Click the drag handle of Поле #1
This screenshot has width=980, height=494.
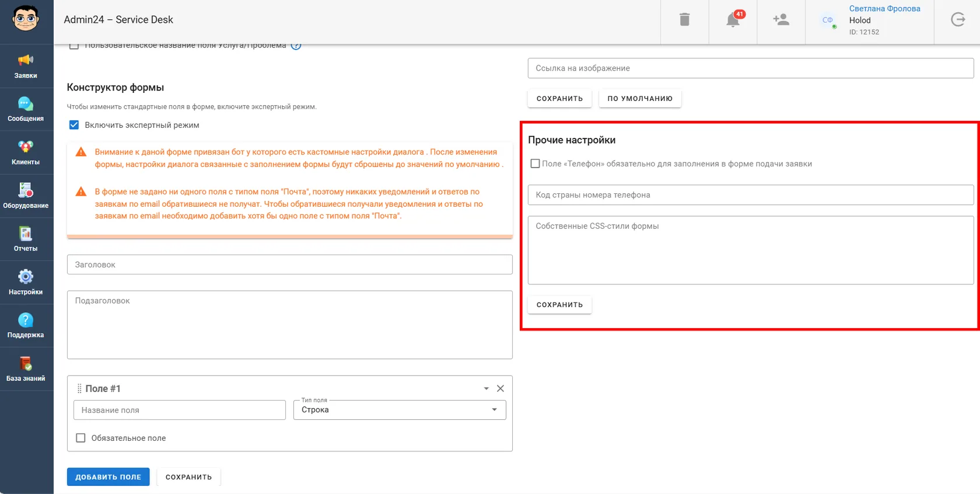(79, 388)
